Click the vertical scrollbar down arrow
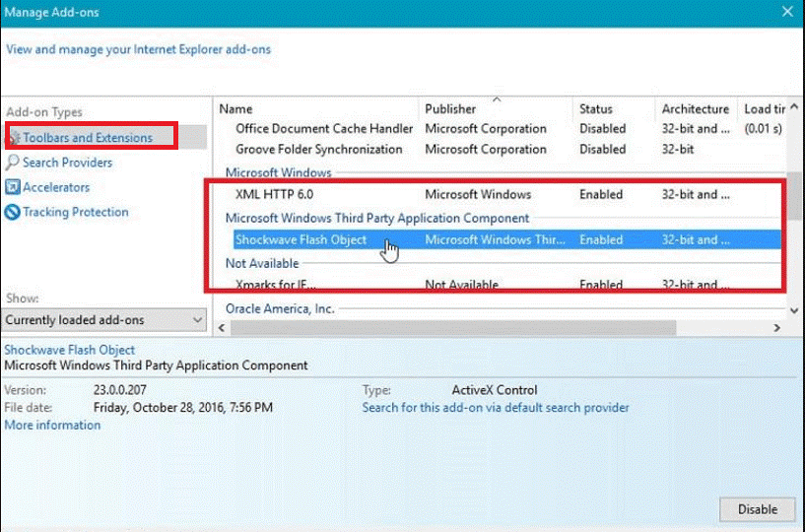 pos(794,310)
